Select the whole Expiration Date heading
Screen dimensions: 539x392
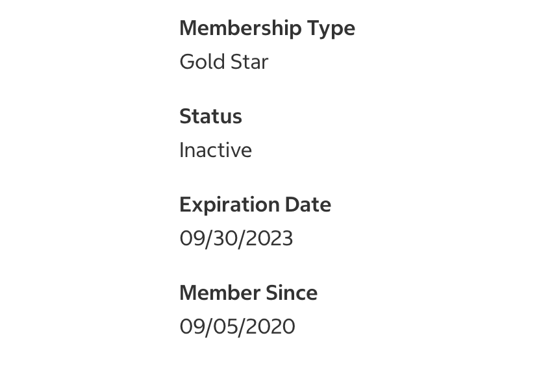click(255, 204)
